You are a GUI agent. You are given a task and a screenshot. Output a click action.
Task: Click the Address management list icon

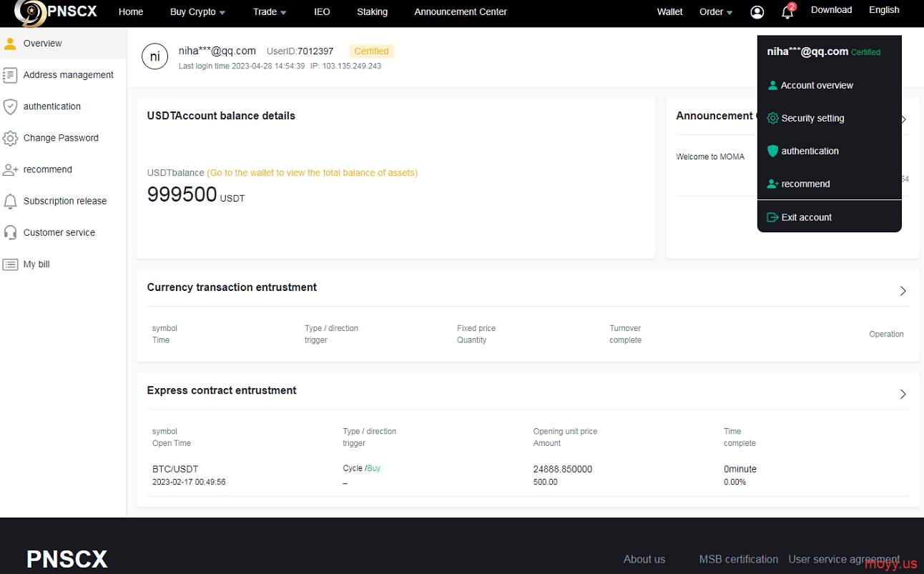tap(10, 75)
